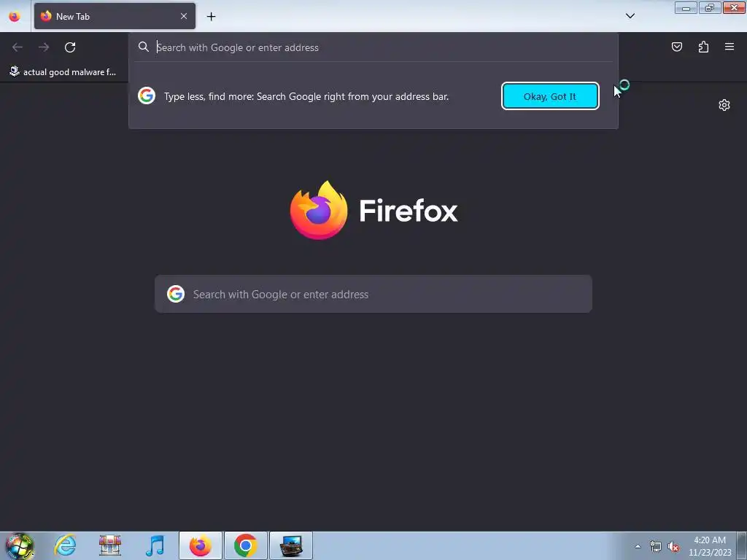Screen dimensions: 747x560
Task: Open the Save to Pocket icon
Action: (x=676, y=47)
